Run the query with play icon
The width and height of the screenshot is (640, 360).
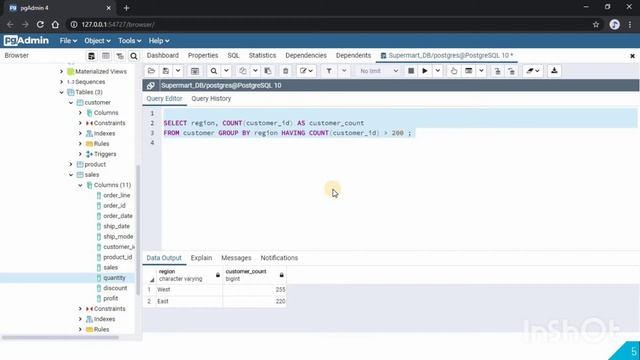tap(425, 71)
